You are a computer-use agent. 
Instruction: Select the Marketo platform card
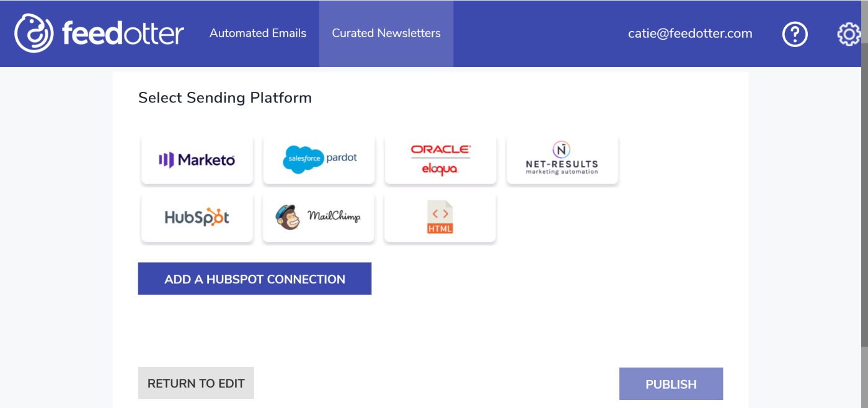click(197, 159)
